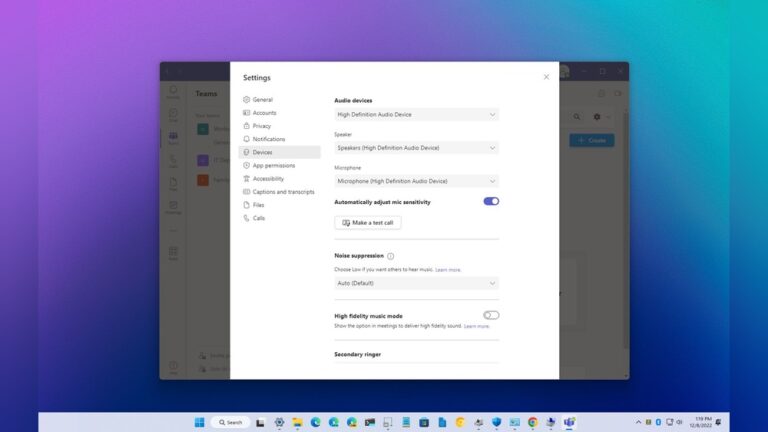
Task: Open Files in the Teams left rail
Action: pyautogui.click(x=173, y=184)
